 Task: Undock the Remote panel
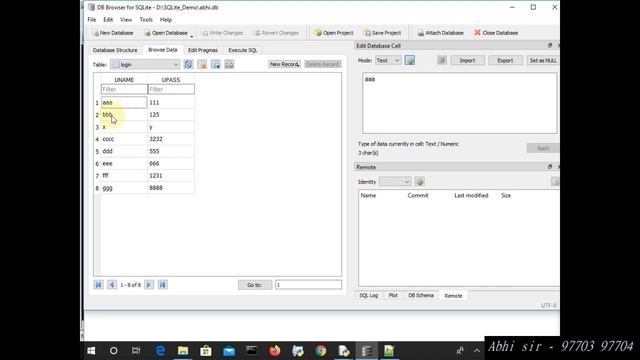click(x=550, y=167)
